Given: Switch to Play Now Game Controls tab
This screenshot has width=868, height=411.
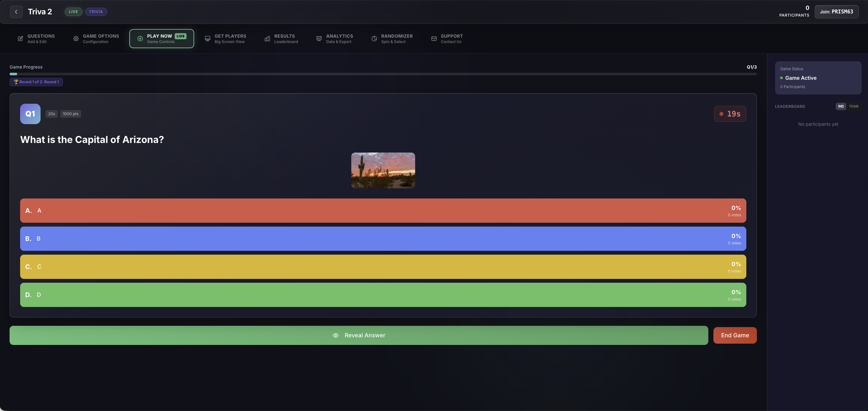Looking at the screenshot, I should (162, 39).
